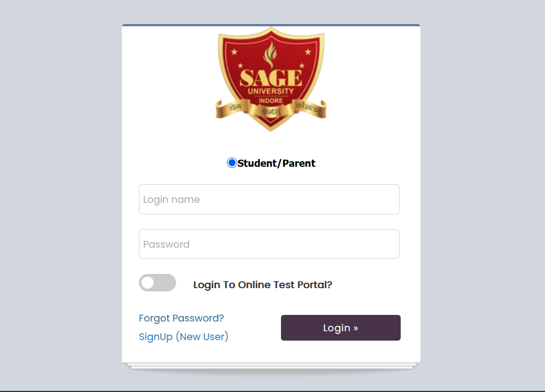Open the SignUp (New User) link
The image size is (545, 392).
point(184,337)
